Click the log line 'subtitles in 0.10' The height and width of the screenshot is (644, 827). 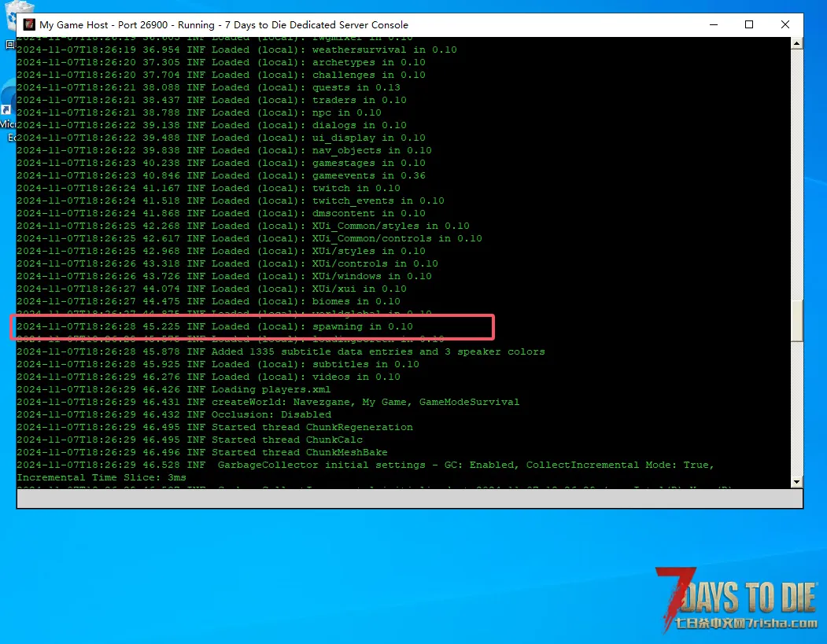217,364
